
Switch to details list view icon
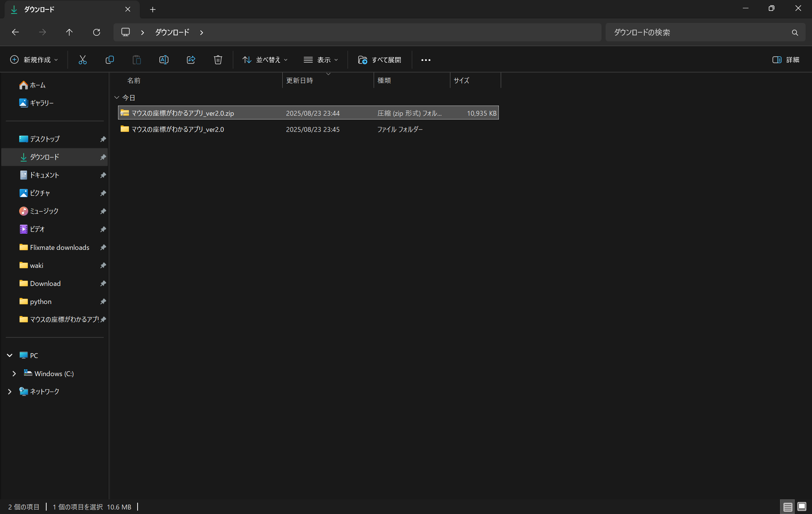tap(788, 507)
